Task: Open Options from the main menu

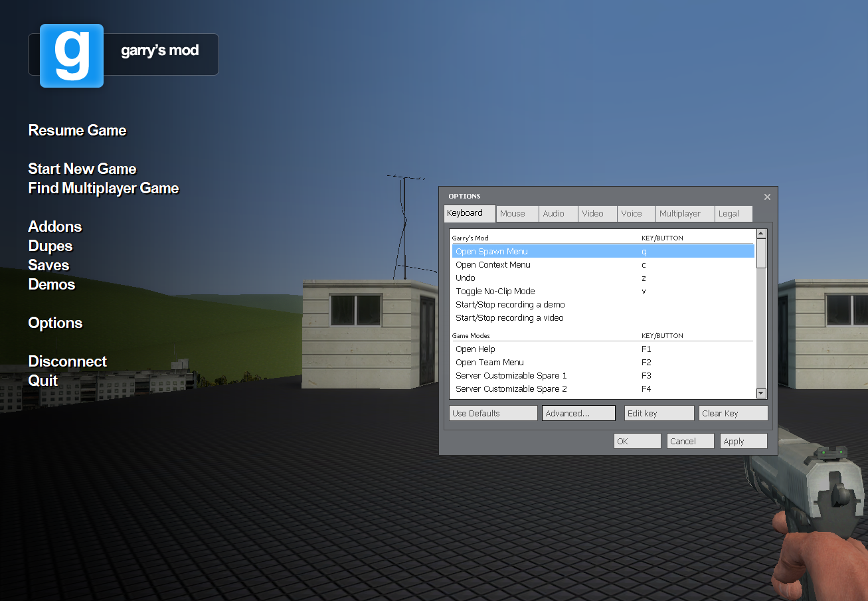Action: (56, 323)
